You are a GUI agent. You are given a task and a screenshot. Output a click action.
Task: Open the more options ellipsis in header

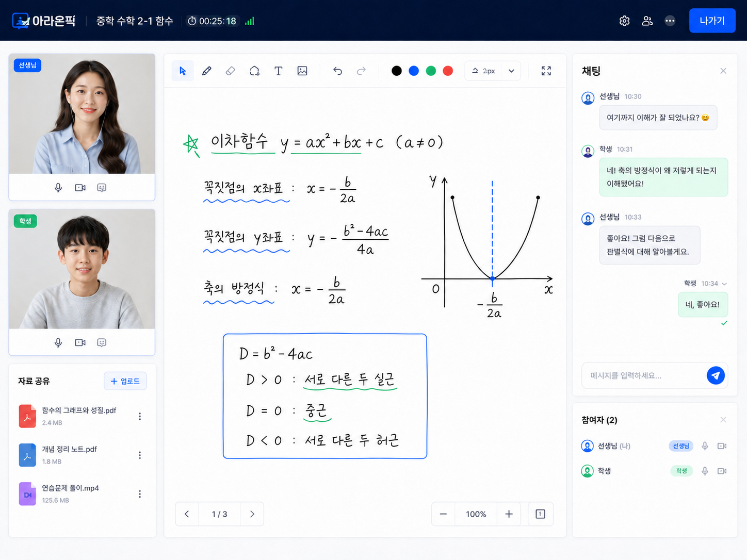click(x=670, y=21)
